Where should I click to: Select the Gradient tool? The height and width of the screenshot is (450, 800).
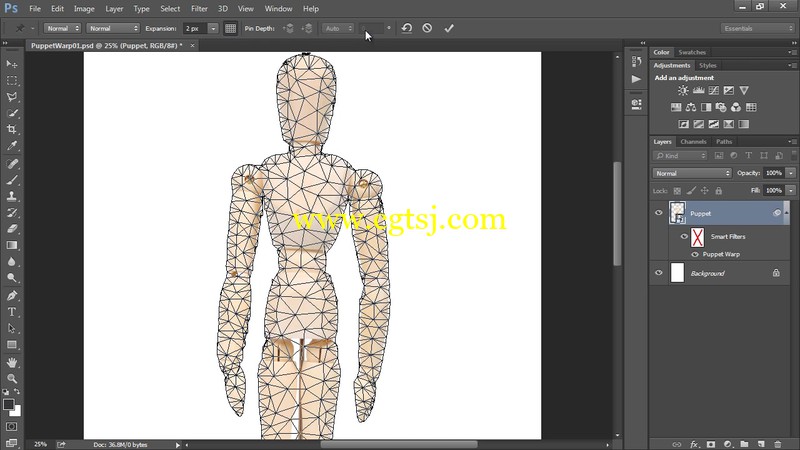12,245
